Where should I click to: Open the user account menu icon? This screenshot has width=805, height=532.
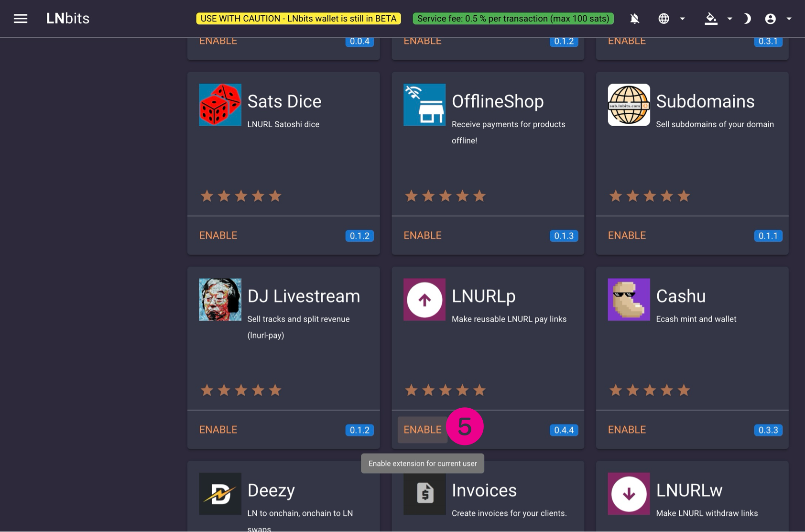click(x=770, y=19)
